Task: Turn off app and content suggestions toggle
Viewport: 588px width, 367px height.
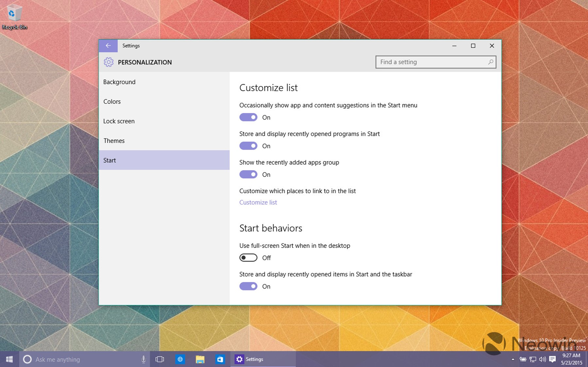Action: coord(248,117)
